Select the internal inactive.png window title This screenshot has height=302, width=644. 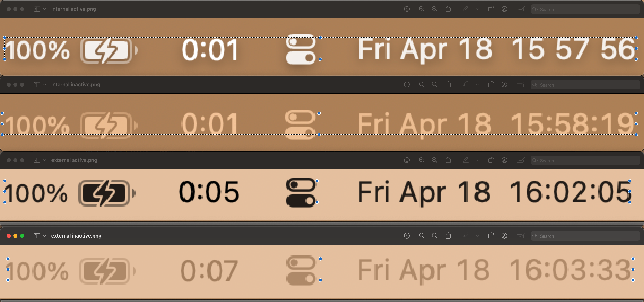(x=76, y=85)
